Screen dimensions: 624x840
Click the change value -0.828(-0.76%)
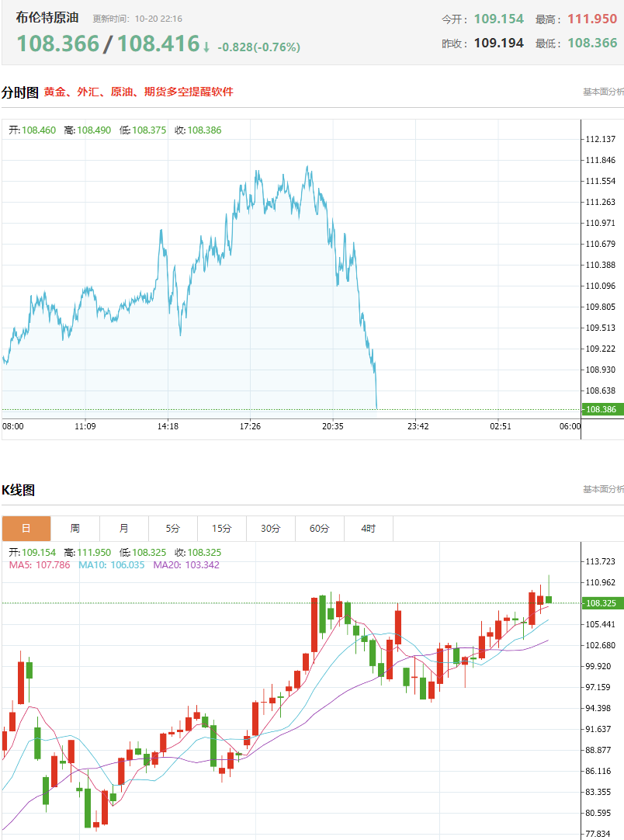click(x=258, y=47)
